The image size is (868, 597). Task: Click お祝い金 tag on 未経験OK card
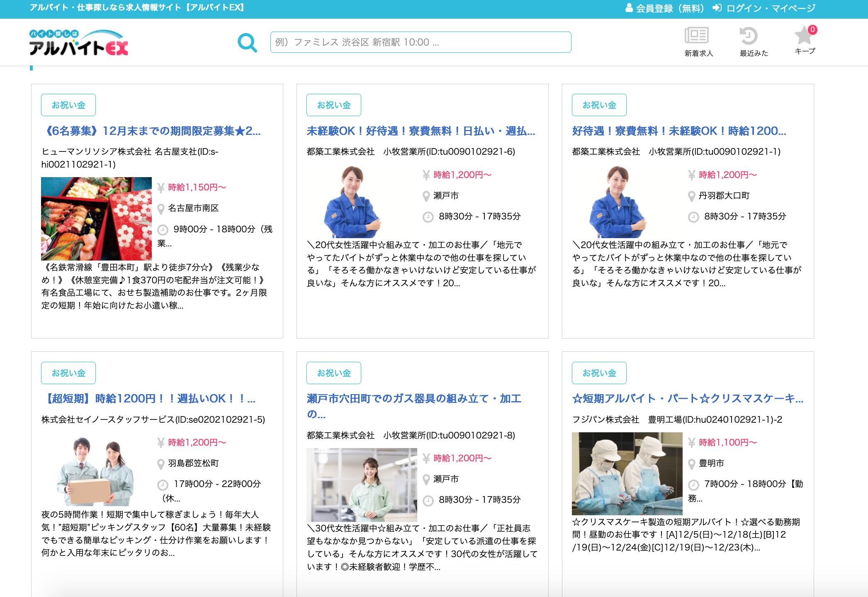tap(334, 105)
